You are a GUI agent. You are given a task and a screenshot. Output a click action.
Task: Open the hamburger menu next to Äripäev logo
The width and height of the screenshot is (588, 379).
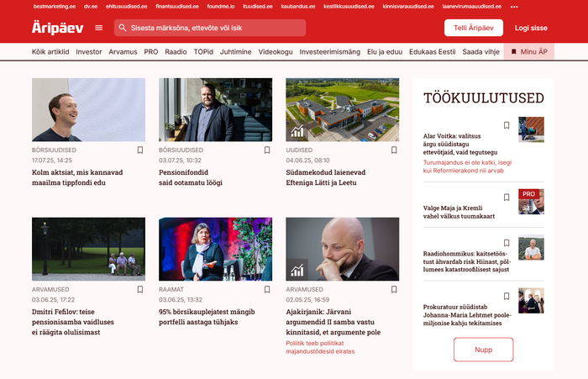99,28
